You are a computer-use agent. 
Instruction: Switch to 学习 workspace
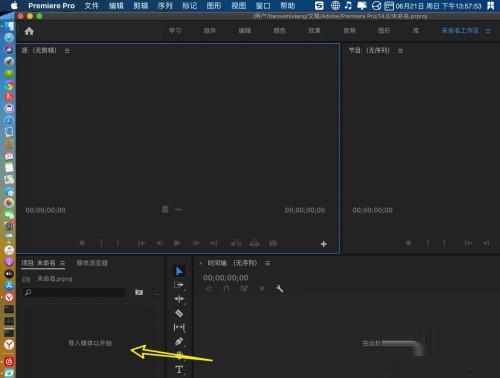click(x=175, y=31)
